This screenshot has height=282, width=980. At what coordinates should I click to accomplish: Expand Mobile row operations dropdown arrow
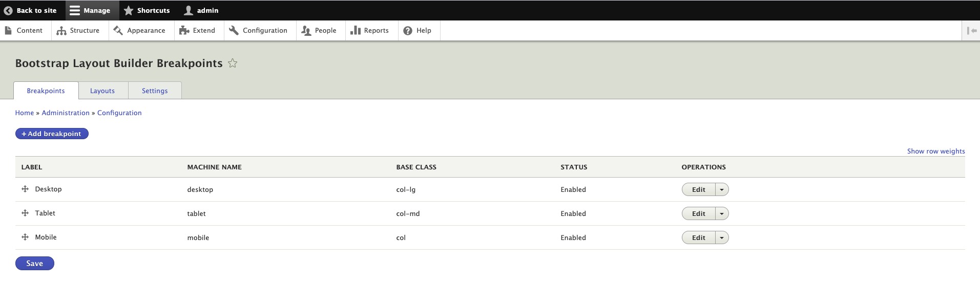click(722, 238)
